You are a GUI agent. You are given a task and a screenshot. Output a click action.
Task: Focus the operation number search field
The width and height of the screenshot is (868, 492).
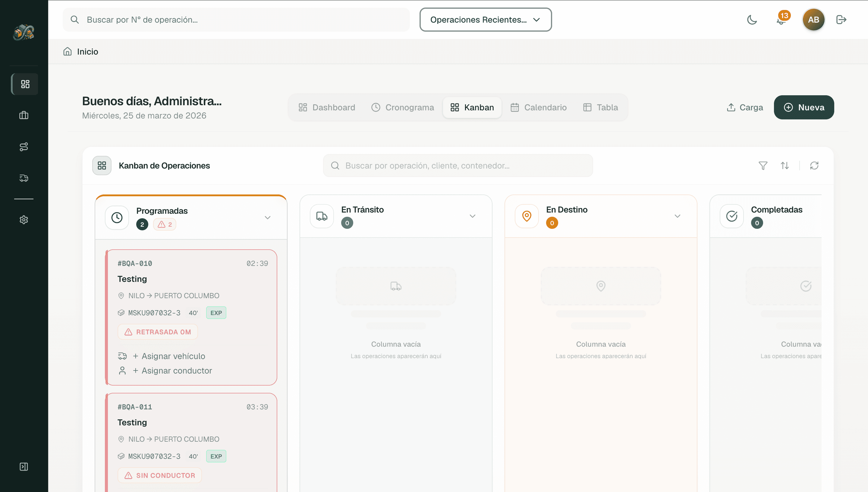point(236,20)
